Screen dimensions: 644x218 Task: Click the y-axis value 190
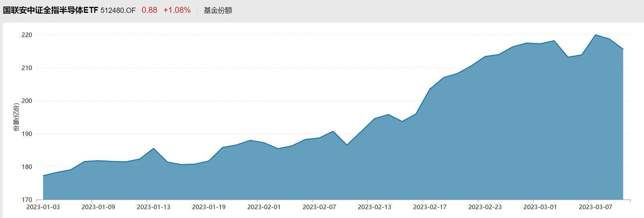(x=27, y=134)
